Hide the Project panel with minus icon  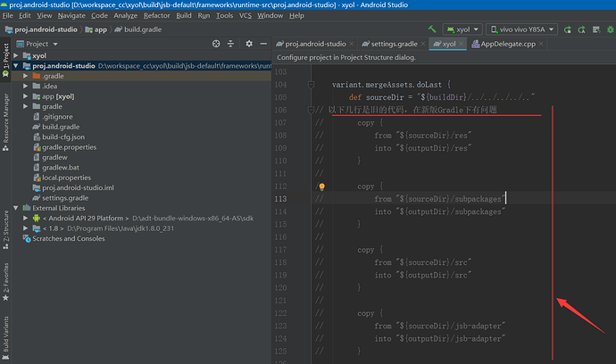pos(264,43)
